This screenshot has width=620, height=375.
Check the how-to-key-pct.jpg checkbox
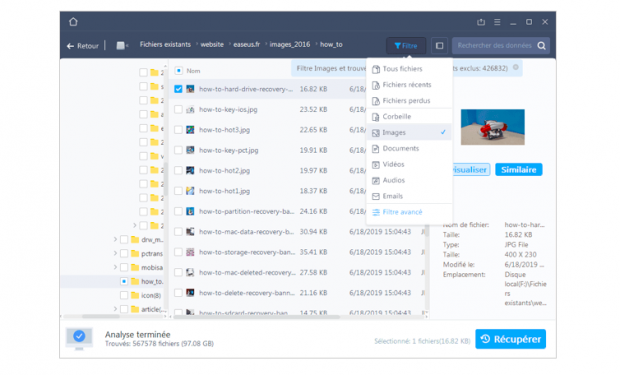tap(178, 150)
